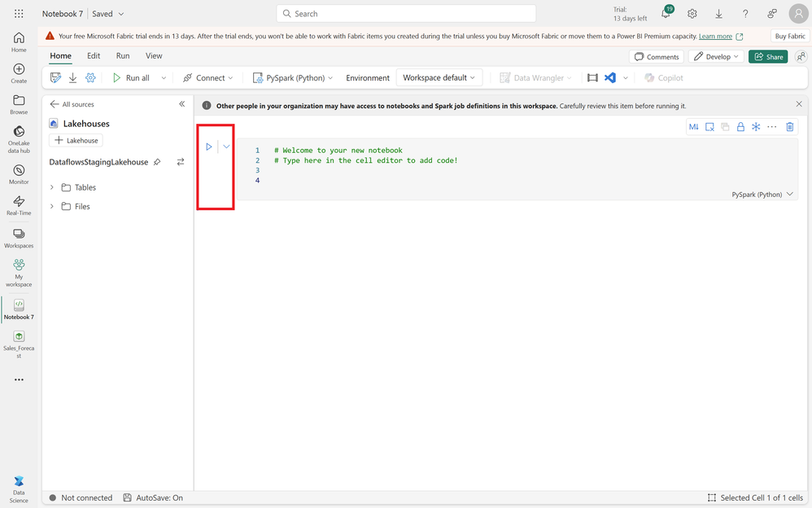Go to Home in left navigation
This screenshot has height=508, width=812.
tap(19, 42)
